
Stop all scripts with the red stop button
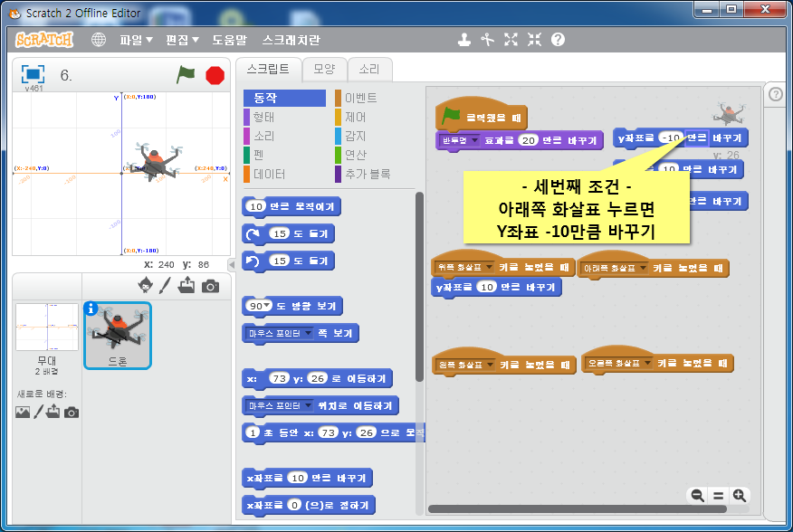(215, 75)
